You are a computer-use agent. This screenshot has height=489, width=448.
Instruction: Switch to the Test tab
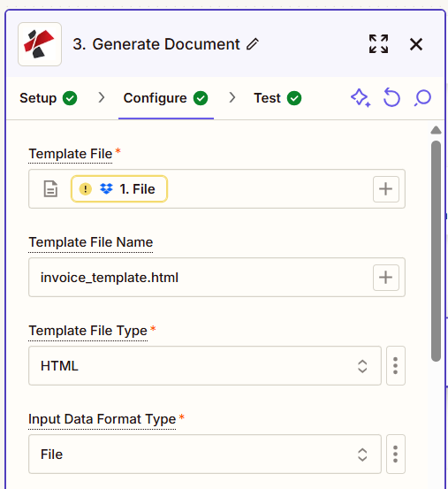tap(277, 98)
